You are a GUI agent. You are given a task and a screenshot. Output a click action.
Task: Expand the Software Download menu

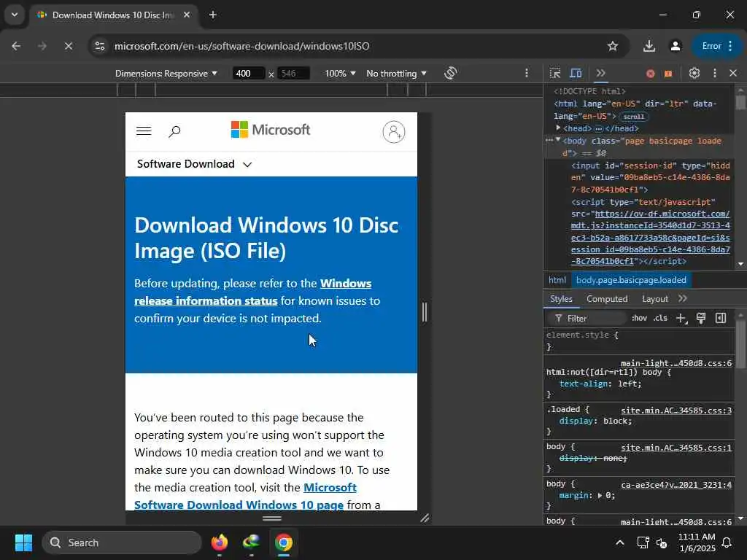tap(194, 164)
